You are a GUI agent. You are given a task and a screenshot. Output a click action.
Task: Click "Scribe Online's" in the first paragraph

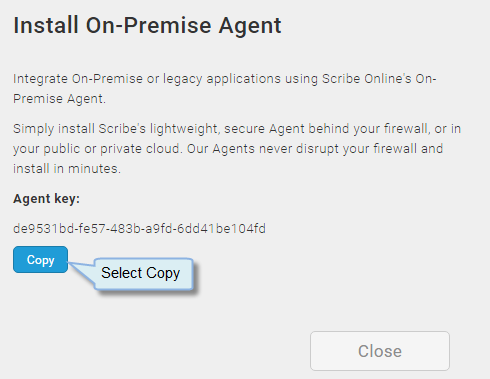click(x=367, y=79)
